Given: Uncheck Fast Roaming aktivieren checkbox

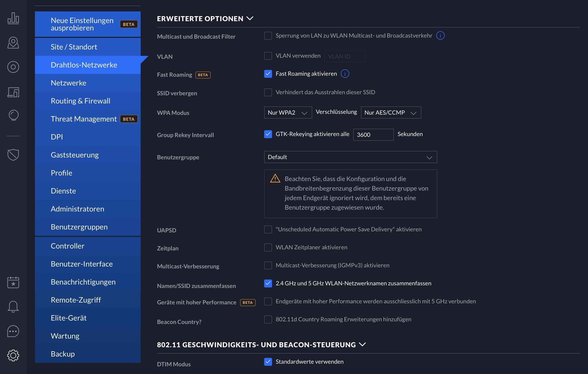Looking at the screenshot, I should (x=268, y=74).
